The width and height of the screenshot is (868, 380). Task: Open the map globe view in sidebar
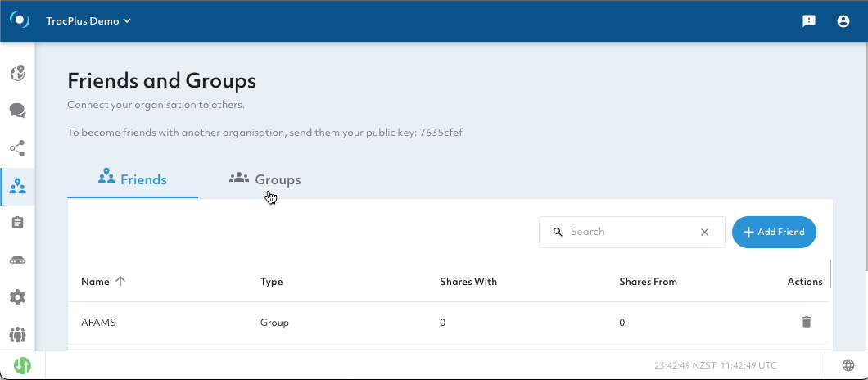[17, 74]
